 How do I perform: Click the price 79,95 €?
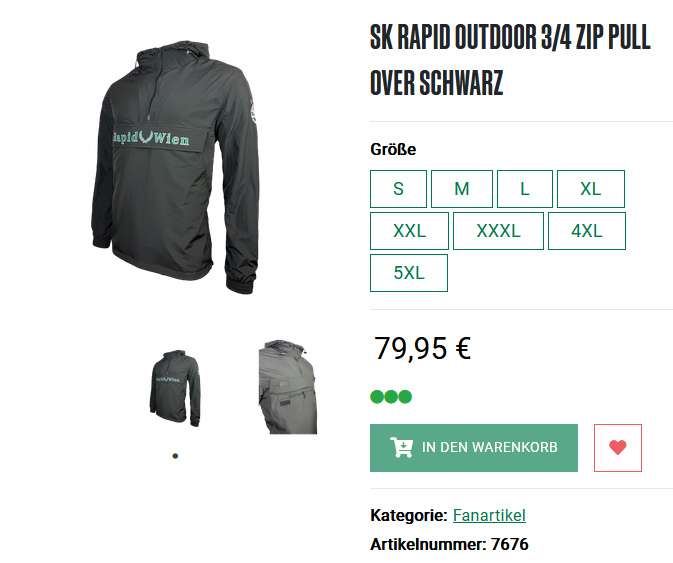422,348
